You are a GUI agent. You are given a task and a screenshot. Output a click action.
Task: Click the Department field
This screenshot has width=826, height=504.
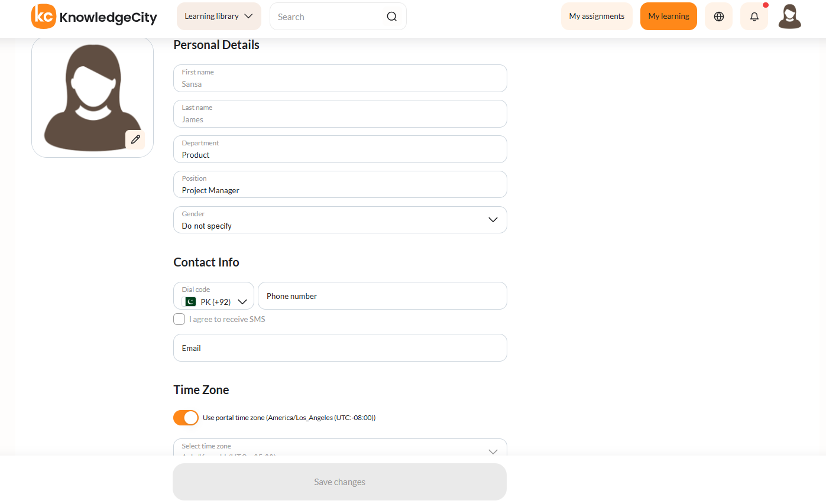click(x=340, y=149)
